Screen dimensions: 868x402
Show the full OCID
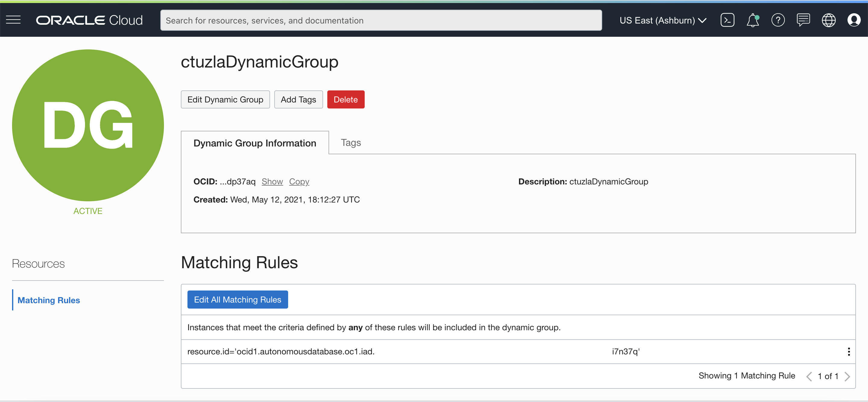pyautogui.click(x=272, y=182)
